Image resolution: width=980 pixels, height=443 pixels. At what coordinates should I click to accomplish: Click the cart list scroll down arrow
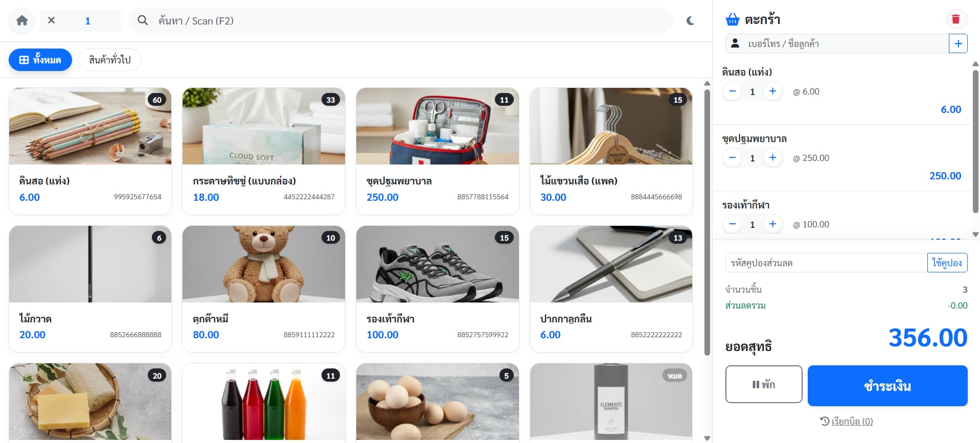(x=975, y=235)
